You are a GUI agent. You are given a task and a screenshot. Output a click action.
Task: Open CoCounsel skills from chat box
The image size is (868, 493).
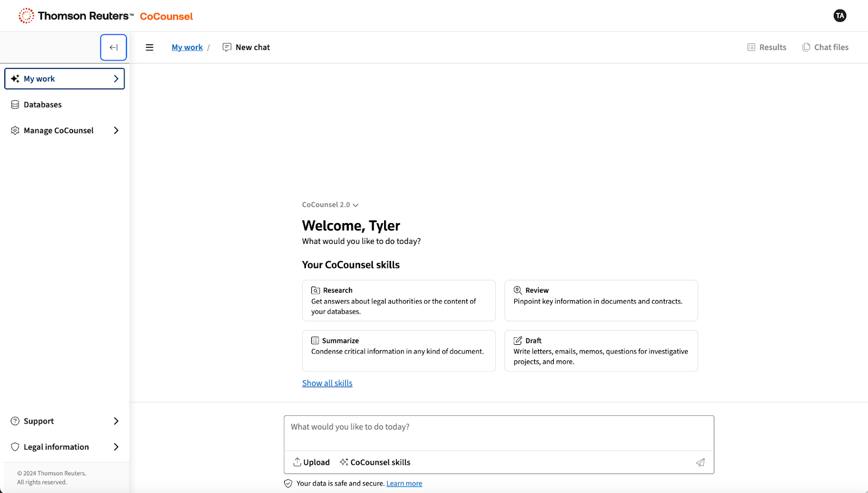click(x=375, y=462)
